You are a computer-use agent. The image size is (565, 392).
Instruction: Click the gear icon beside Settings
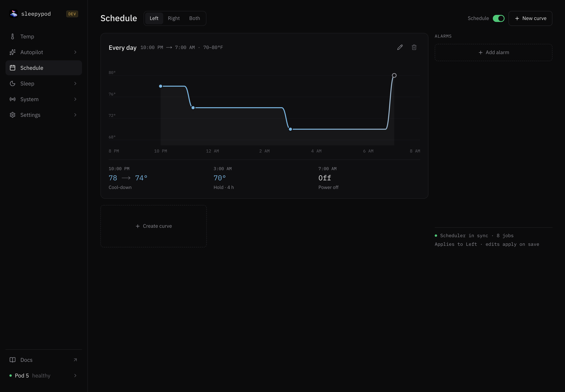pos(13,115)
